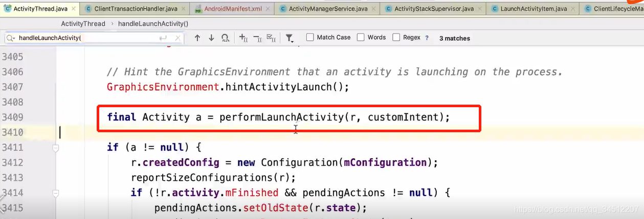Add selection for next occurrence icon
Screen dimensions: 644x219
[243, 38]
